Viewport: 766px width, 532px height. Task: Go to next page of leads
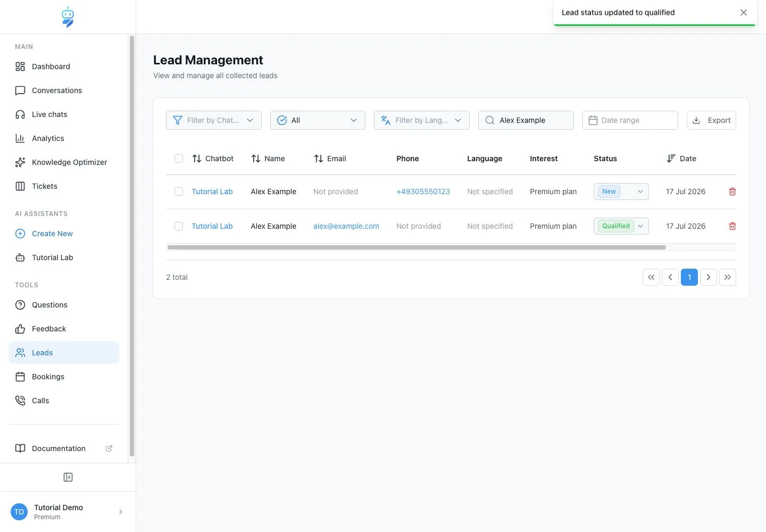(709, 277)
